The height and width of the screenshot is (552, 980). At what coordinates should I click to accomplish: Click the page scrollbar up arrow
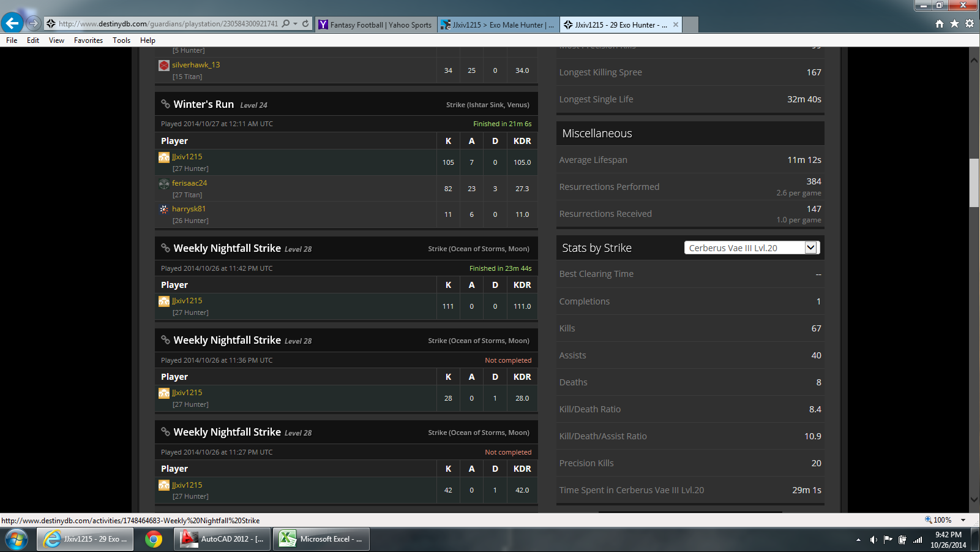[x=974, y=60]
